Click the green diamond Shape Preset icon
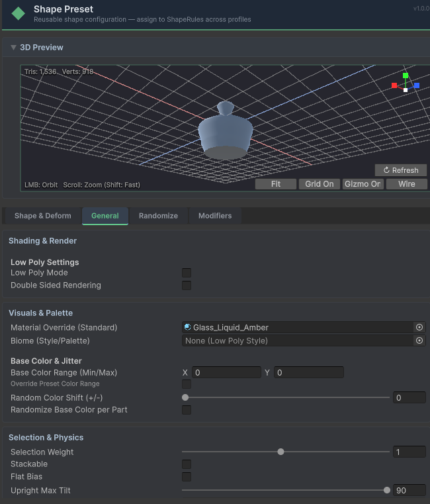Viewport: 430px width, 504px height. [19, 13]
